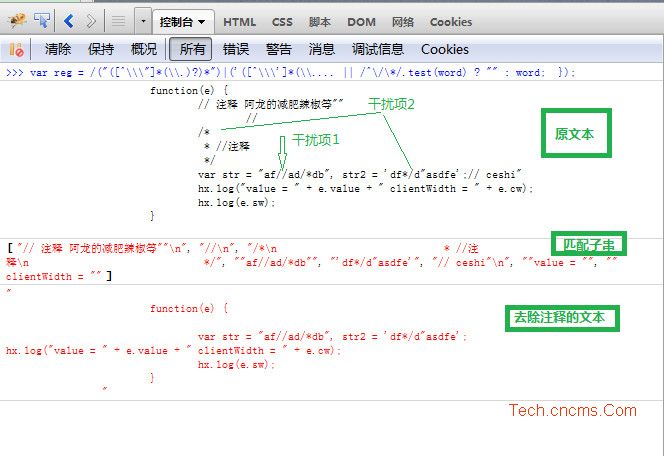Click the break on all errors icon
The image size is (664, 456).
(x=16, y=49)
